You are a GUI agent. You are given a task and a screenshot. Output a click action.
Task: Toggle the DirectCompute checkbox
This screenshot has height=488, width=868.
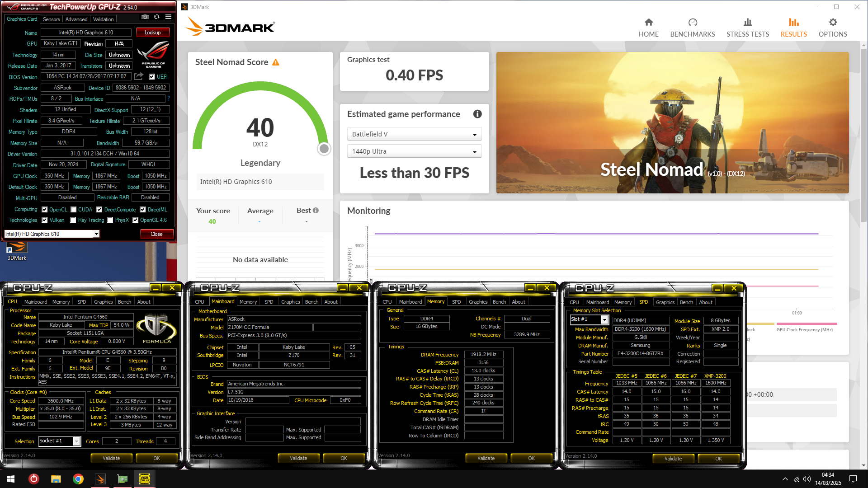click(x=99, y=210)
